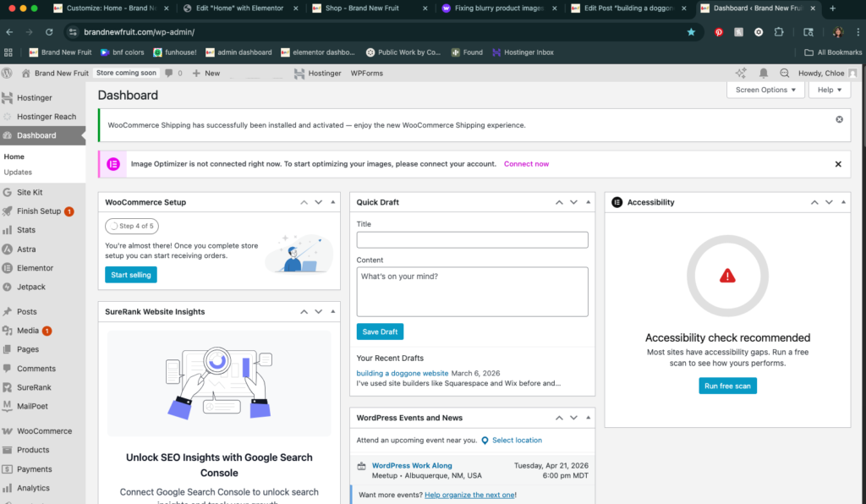Click Select location link
Image resolution: width=866 pixels, height=504 pixels.
click(x=517, y=440)
